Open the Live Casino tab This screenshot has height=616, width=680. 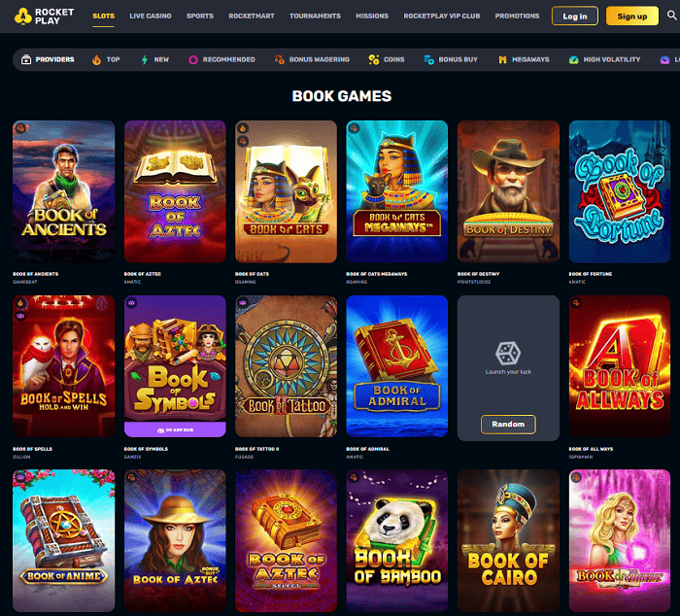pyautogui.click(x=150, y=17)
